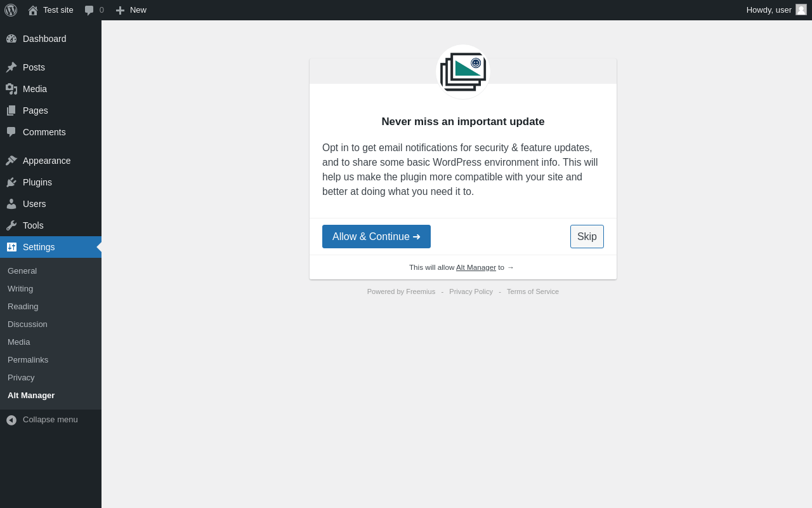
Task: Open the Pages menu item
Action: pos(51,110)
